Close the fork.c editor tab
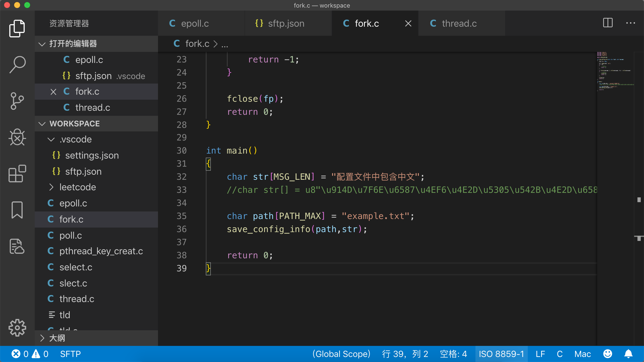This screenshot has height=362, width=644. pos(408,23)
